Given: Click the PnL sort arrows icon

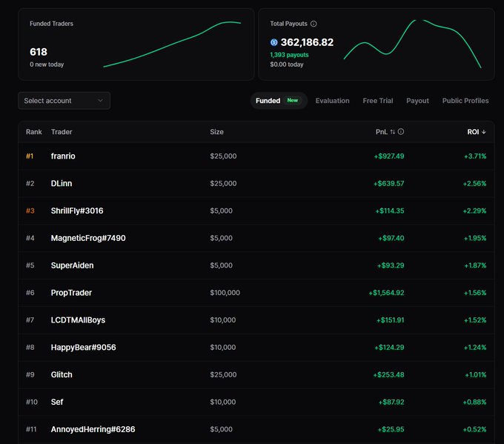Looking at the screenshot, I should (393, 132).
